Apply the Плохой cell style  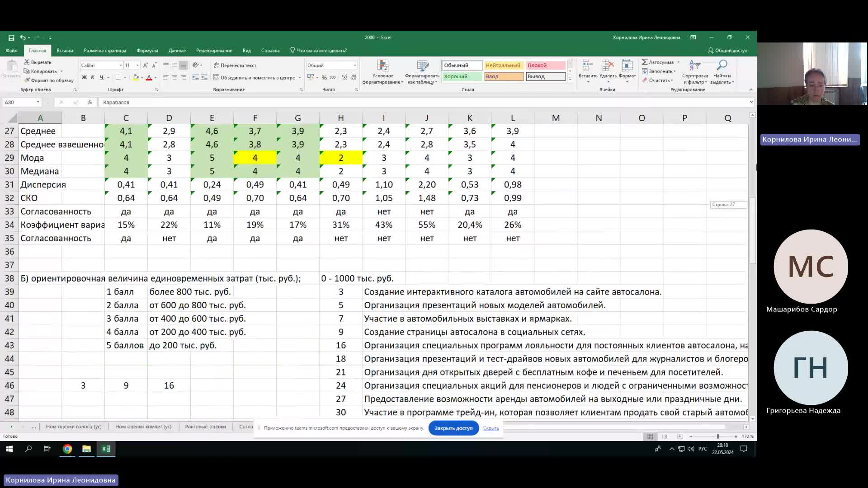tap(546, 66)
